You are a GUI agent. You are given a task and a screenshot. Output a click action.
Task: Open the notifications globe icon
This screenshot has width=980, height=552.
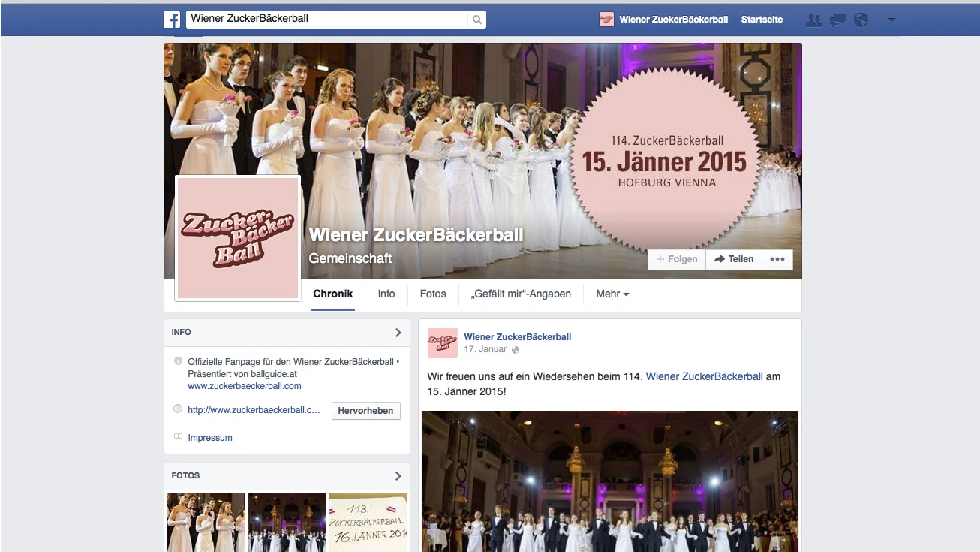pos(861,20)
